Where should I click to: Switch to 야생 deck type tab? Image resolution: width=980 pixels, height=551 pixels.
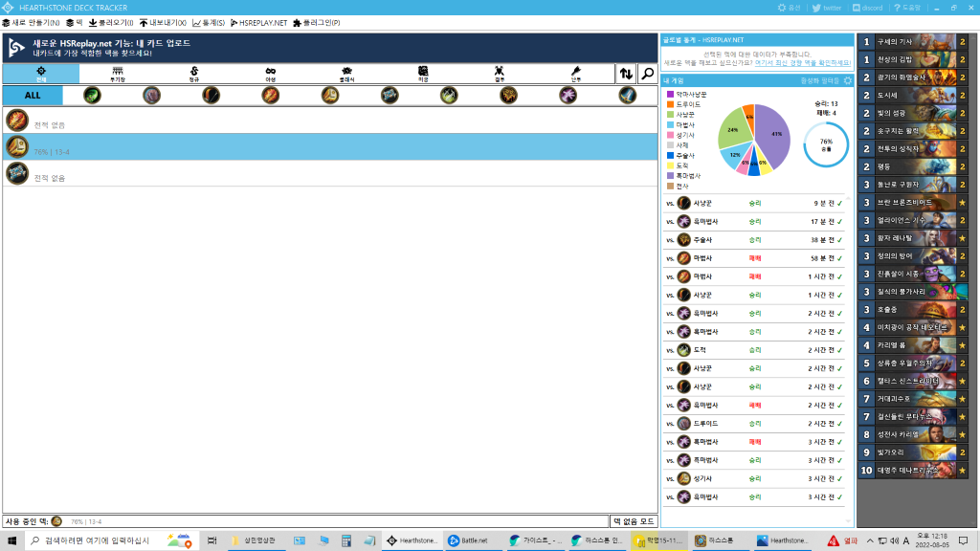point(271,74)
